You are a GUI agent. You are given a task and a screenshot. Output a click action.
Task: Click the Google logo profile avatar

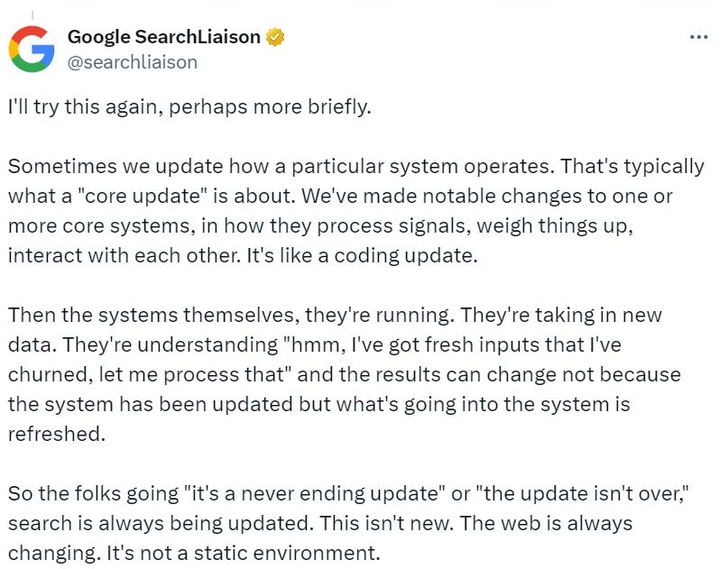tap(31, 49)
